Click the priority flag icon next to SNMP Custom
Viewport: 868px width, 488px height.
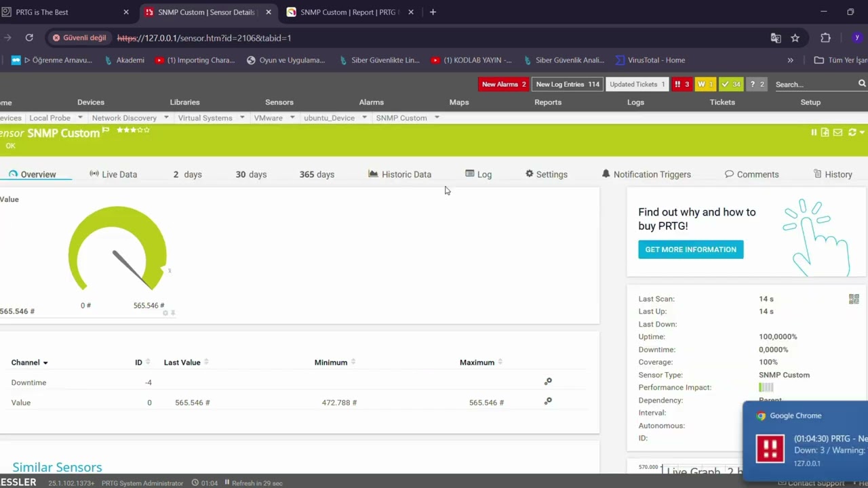point(105,131)
